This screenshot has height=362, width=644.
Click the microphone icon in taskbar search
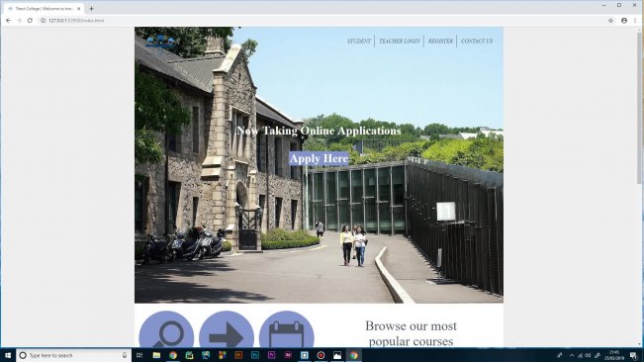coord(125,355)
